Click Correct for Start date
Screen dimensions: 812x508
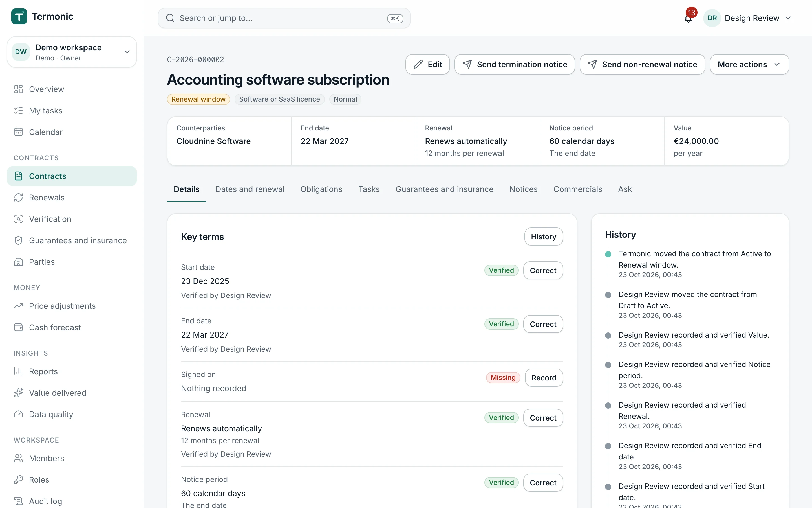[543, 270]
